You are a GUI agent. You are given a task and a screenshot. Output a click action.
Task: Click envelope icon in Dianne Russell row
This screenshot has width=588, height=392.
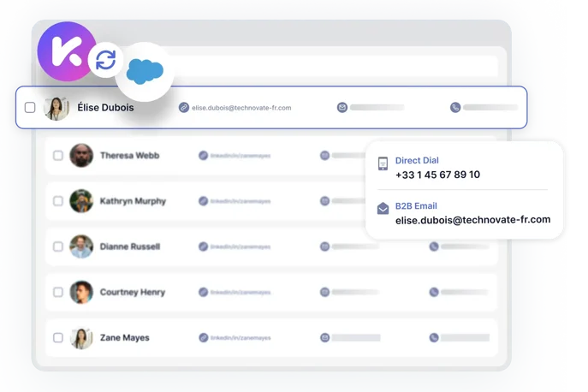pos(324,246)
